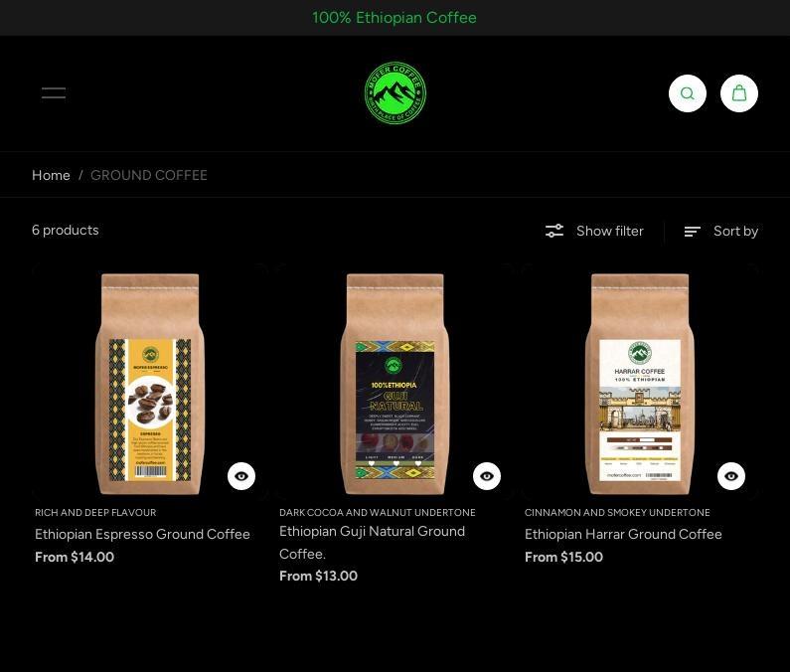Quick view Ethiopian Espresso Ground Coffee eye icon
Image resolution: width=790 pixels, height=672 pixels.
click(241, 476)
